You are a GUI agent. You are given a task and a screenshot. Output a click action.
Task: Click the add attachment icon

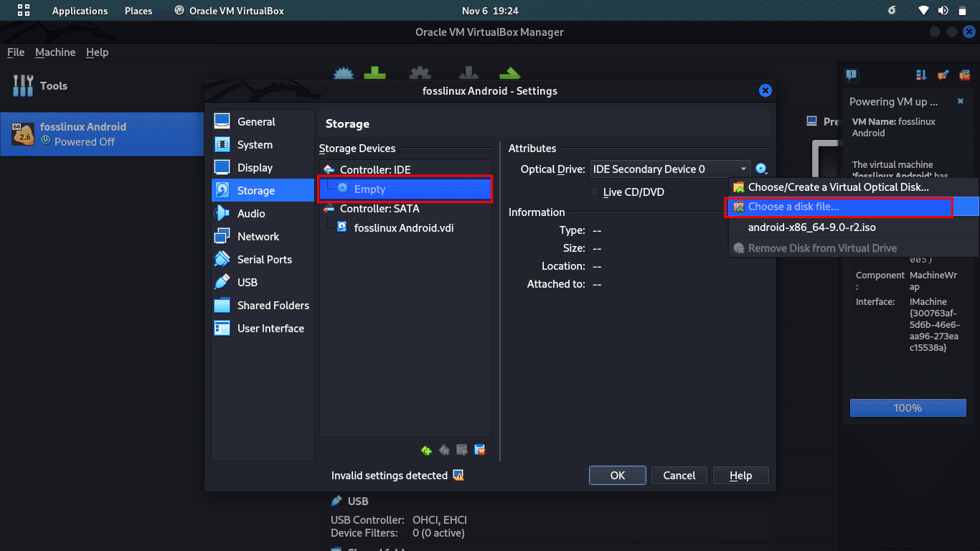(462, 451)
